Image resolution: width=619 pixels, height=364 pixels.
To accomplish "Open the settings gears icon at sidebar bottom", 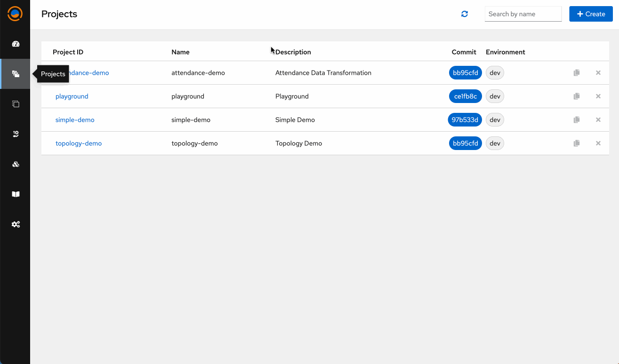I will pyautogui.click(x=16, y=224).
